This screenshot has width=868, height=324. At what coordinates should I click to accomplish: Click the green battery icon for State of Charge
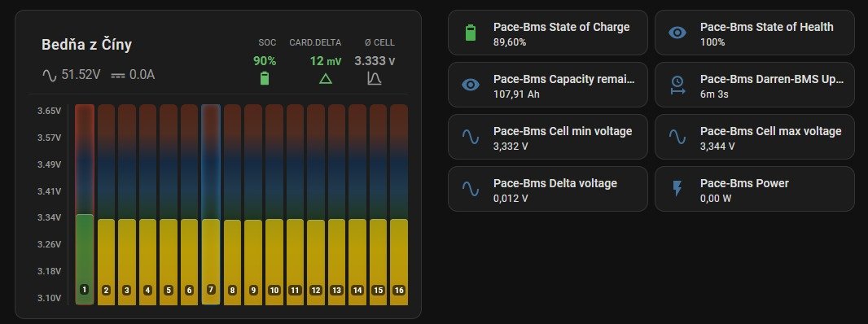[470, 33]
